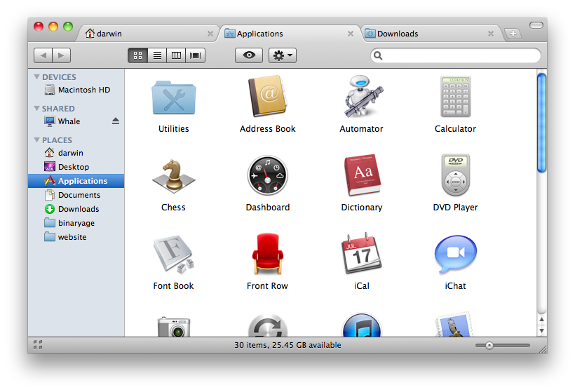
Task: Switch to the Downloads tab
Action: (431, 34)
